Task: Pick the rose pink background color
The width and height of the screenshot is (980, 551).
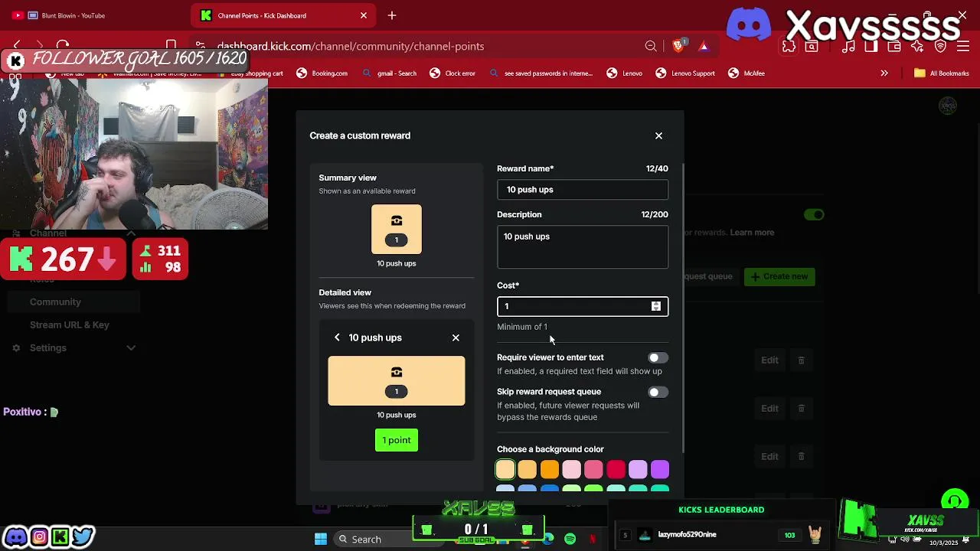Action: click(x=594, y=469)
